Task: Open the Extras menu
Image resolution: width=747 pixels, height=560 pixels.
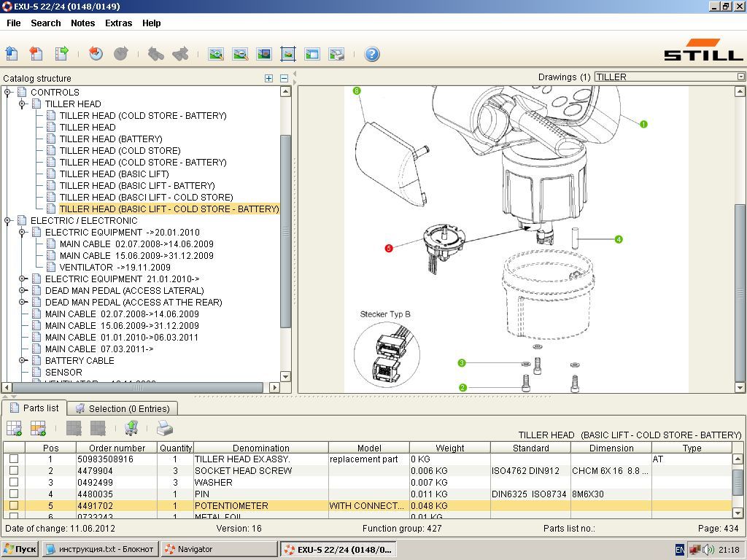Action: 119,23
